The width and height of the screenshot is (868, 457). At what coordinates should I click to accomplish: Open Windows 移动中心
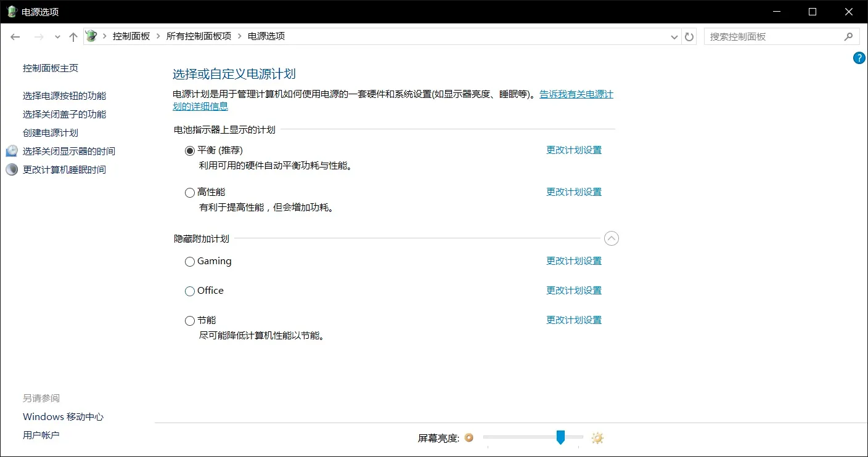click(63, 416)
